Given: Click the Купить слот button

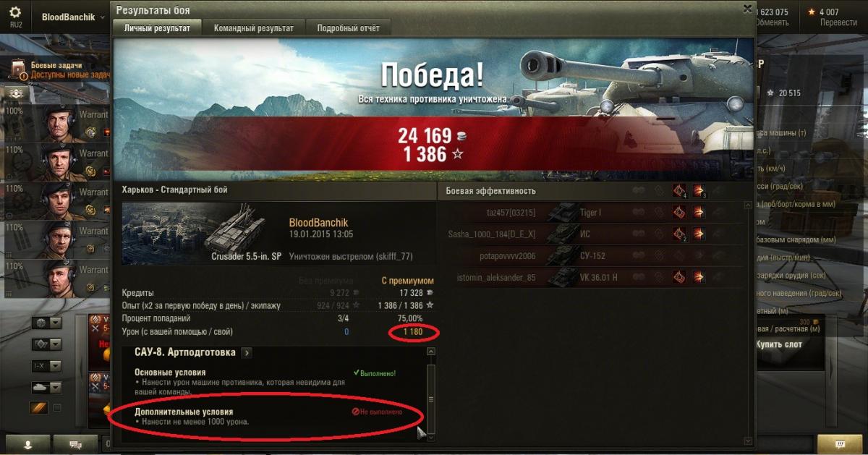Looking at the screenshot, I should click(779, 344).
